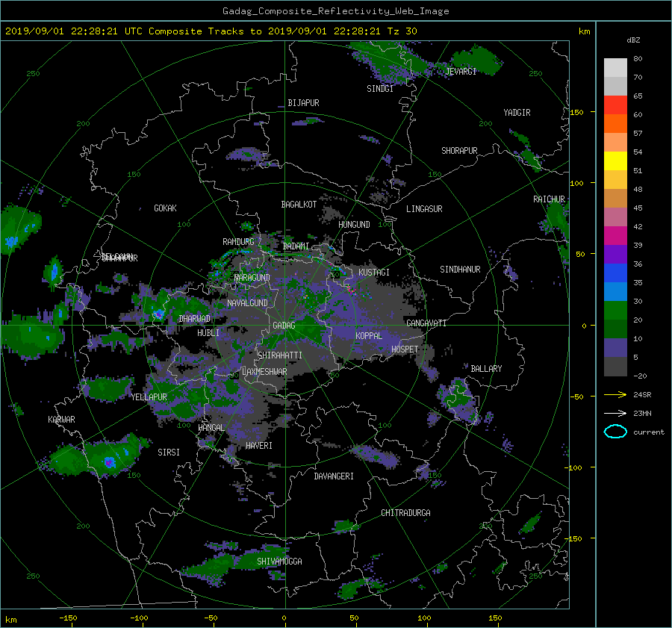Click the CHITRADURGA city label

click(x=405, y=513)
